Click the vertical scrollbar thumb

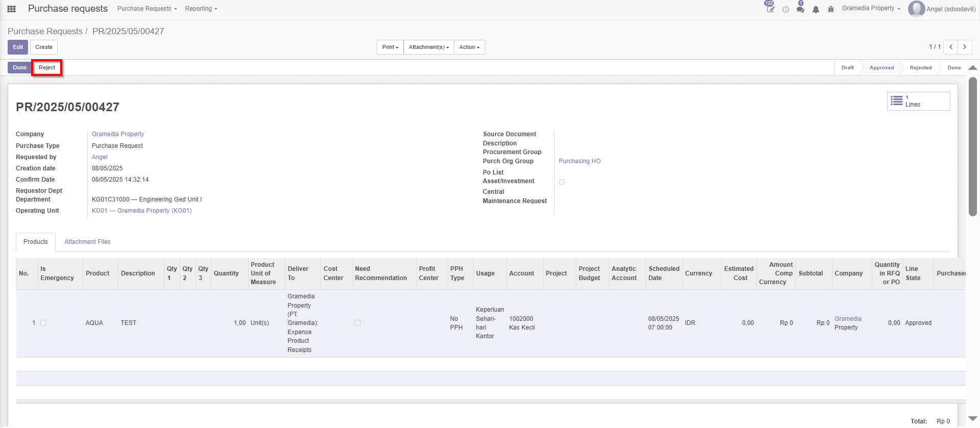point(973,146)
